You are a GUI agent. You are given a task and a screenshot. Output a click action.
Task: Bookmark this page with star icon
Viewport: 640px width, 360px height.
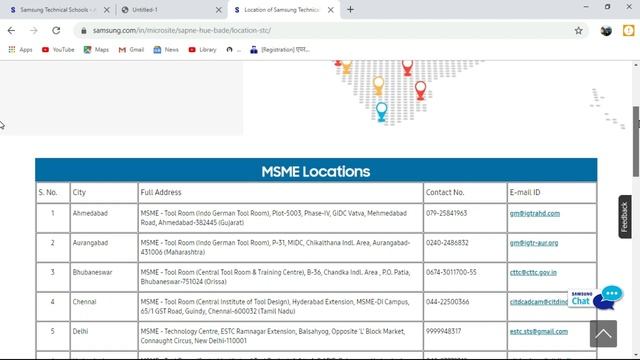(578, 31)
